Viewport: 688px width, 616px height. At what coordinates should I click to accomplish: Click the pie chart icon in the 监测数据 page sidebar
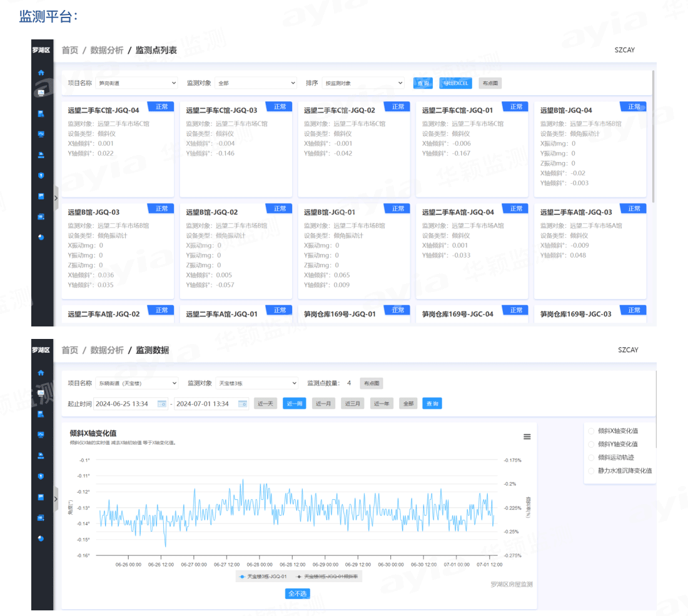click(x=41, y=538)
